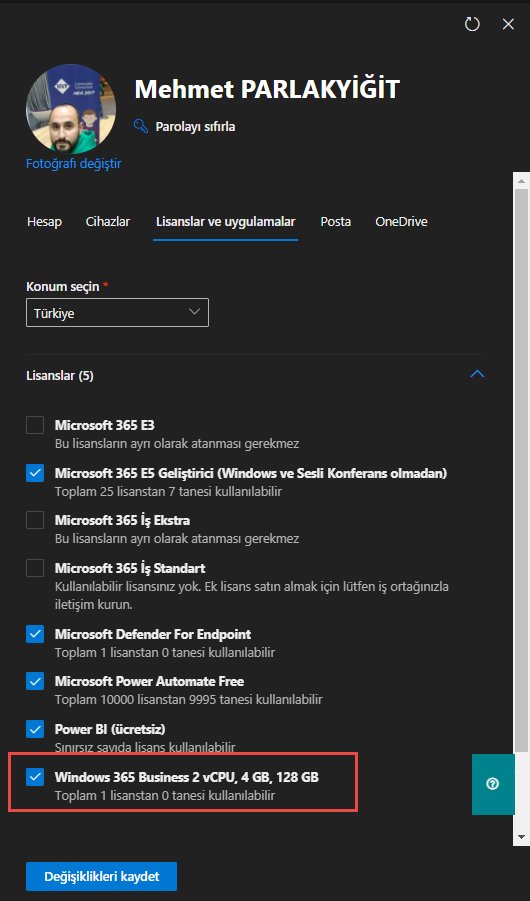The image size is (530, 901).
Task: Click the key icon beside Parolayı sıfırla
Action: [x=141, y=126]
